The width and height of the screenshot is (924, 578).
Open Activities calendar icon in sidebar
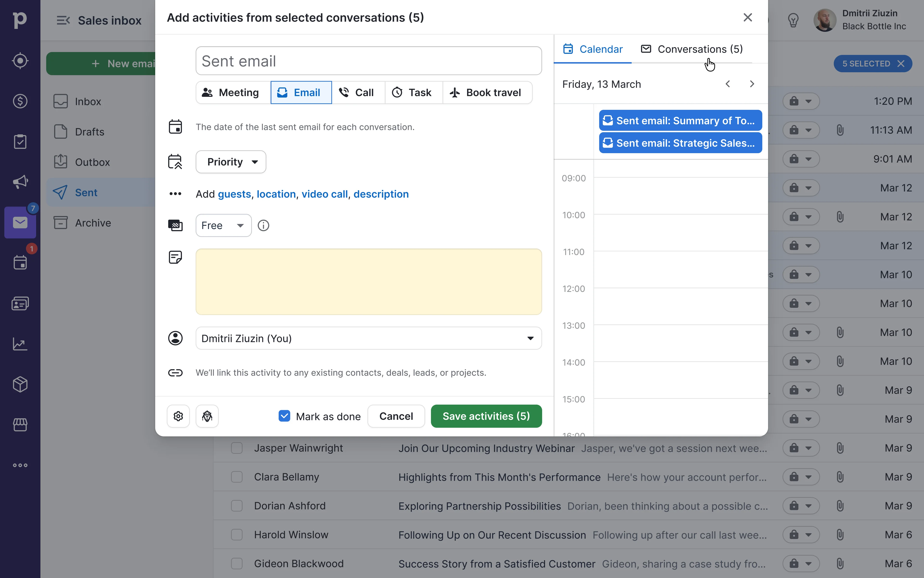tap(20, 263)
